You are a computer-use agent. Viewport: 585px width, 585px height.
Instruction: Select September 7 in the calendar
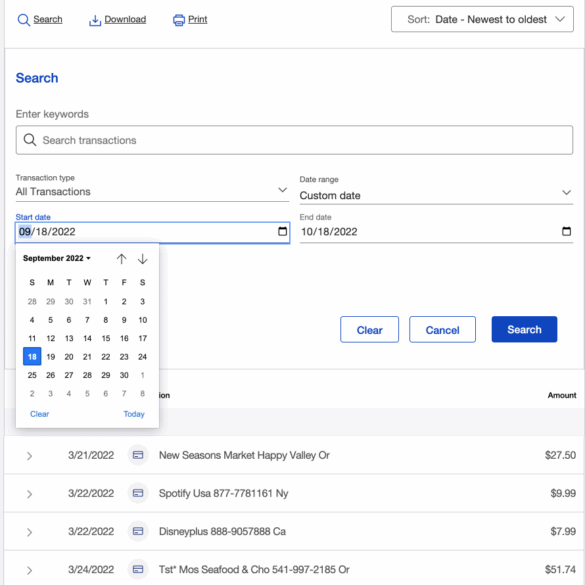click(87, 320)
